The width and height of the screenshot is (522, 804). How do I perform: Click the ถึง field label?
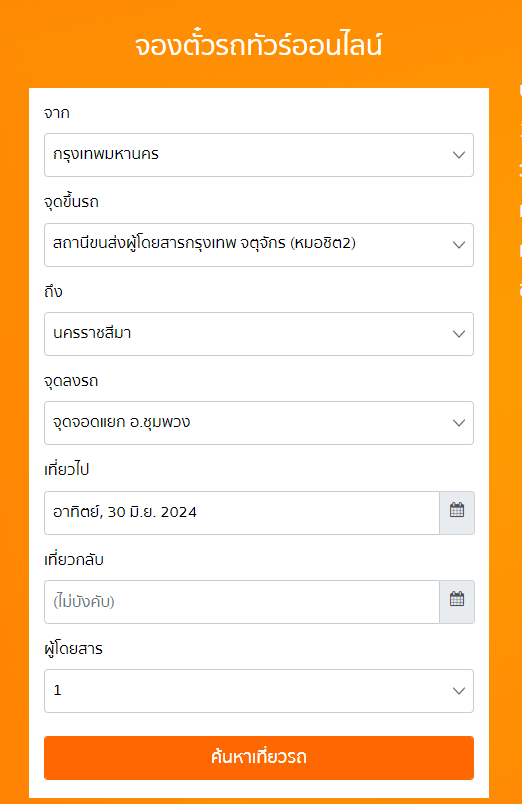(53, 291)
